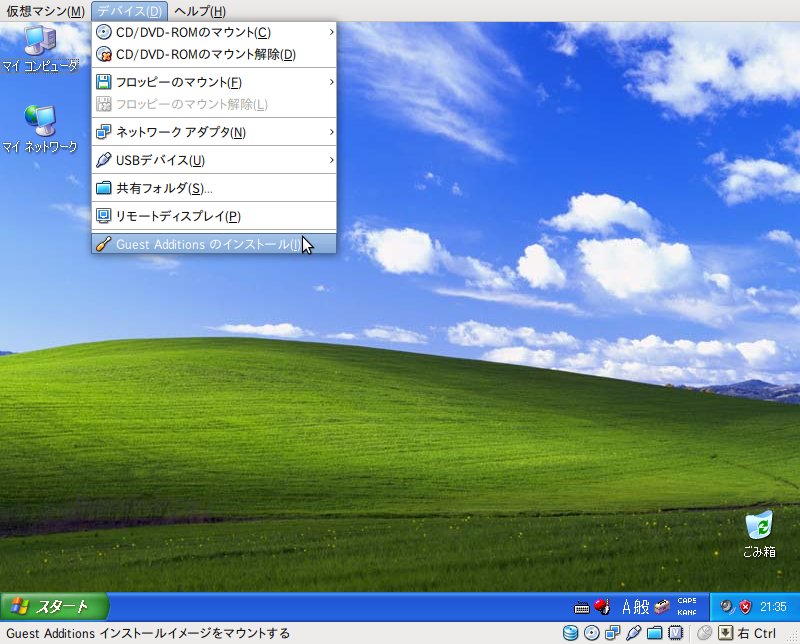Expand フロッピーのマウント submenu arrow

pyautogui.click(x=331, y=82)
